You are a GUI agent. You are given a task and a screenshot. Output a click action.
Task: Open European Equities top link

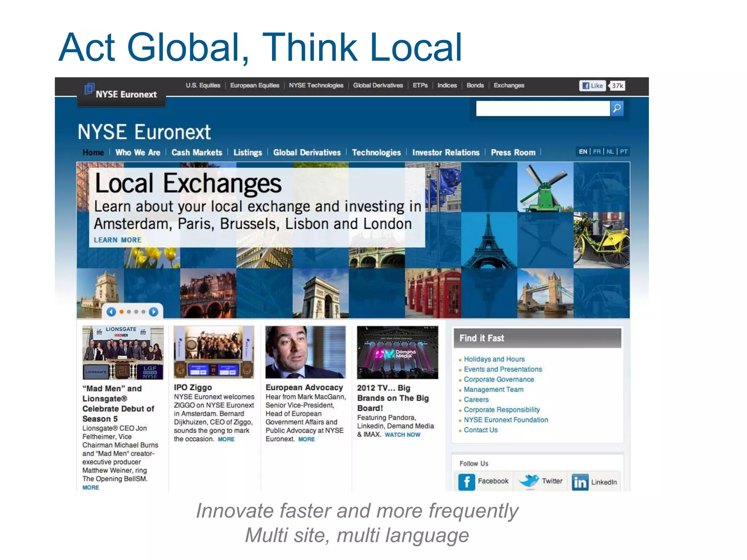(255, 85)
